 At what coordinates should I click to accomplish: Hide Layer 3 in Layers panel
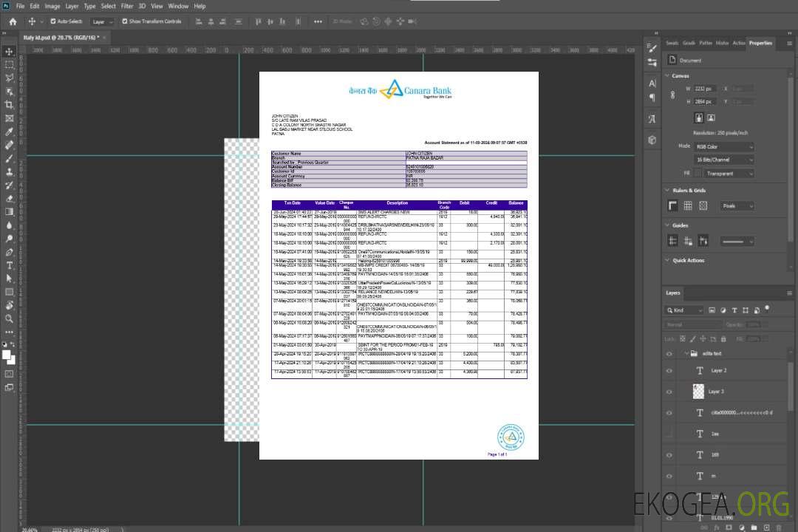point(669,392)
